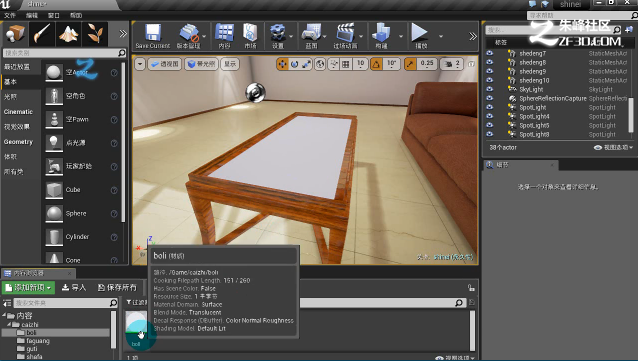Select the translate gizmo tool
The image size is (638, 361).
[x=282, y=64]
